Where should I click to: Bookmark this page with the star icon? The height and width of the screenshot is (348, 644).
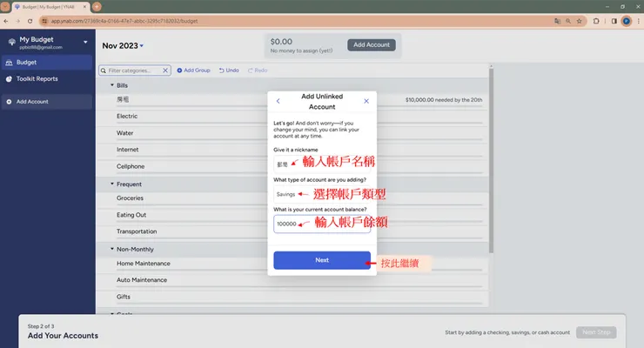(579, 21)
